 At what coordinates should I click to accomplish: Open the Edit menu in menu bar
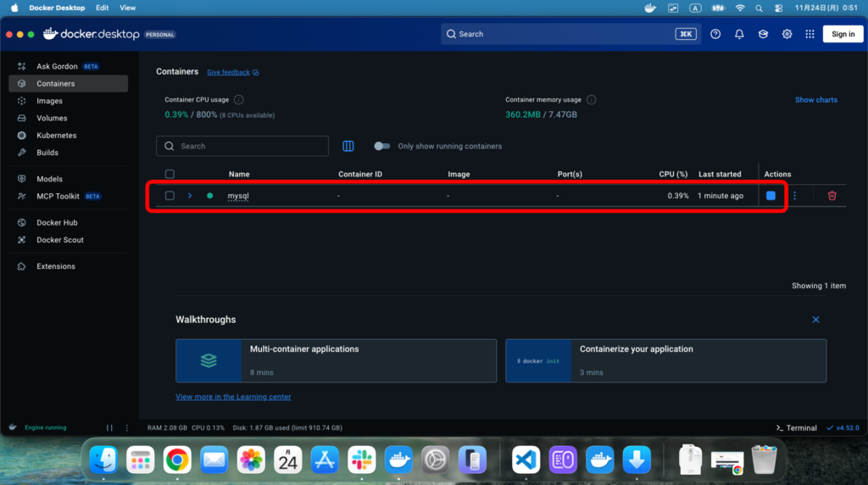(102, 8)
